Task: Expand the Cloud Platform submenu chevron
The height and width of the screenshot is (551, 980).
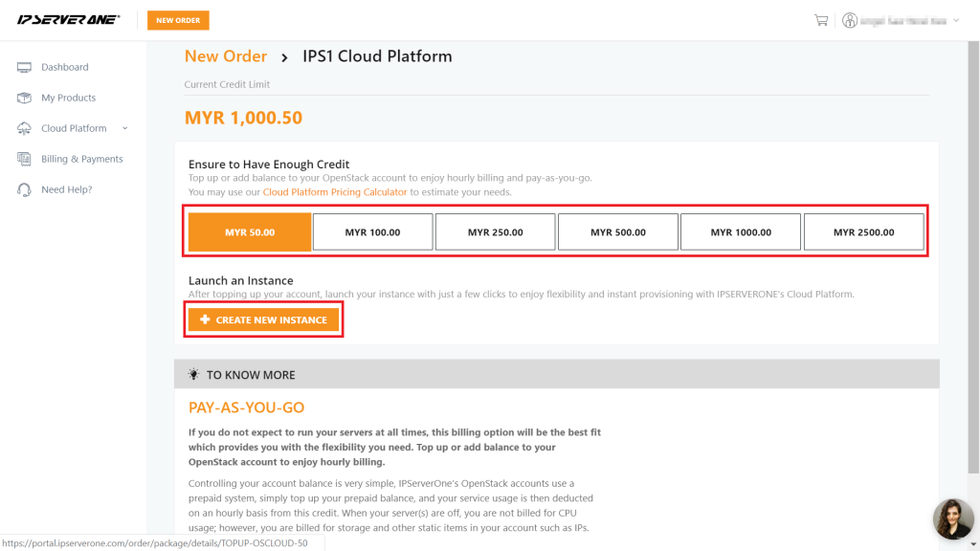Action: point(125,128)
